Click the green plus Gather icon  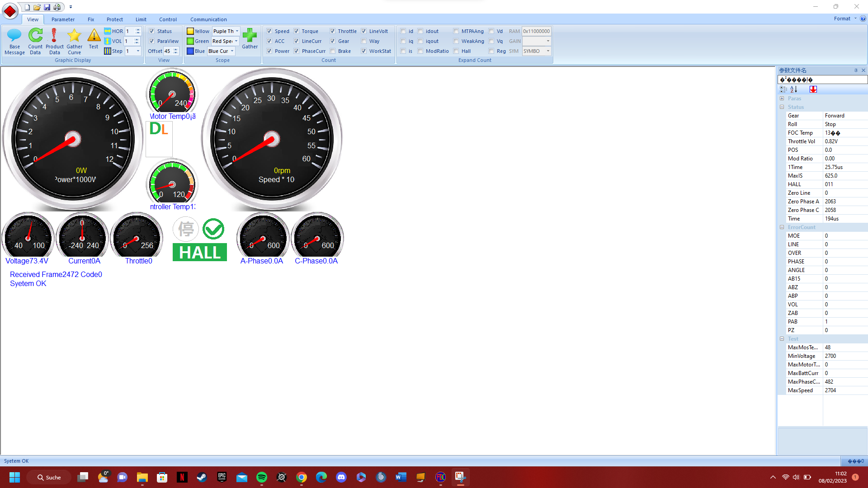tap(250, 36)
